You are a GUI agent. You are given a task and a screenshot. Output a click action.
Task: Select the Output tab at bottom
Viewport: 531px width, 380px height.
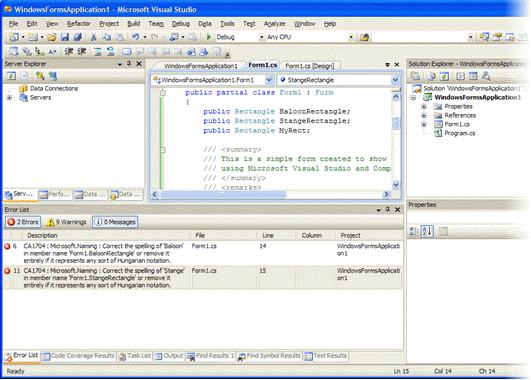click(x=169, y=356)
